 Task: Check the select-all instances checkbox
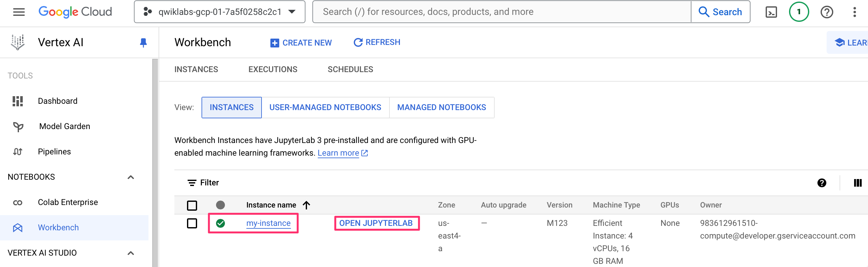(x=192, y=205)
